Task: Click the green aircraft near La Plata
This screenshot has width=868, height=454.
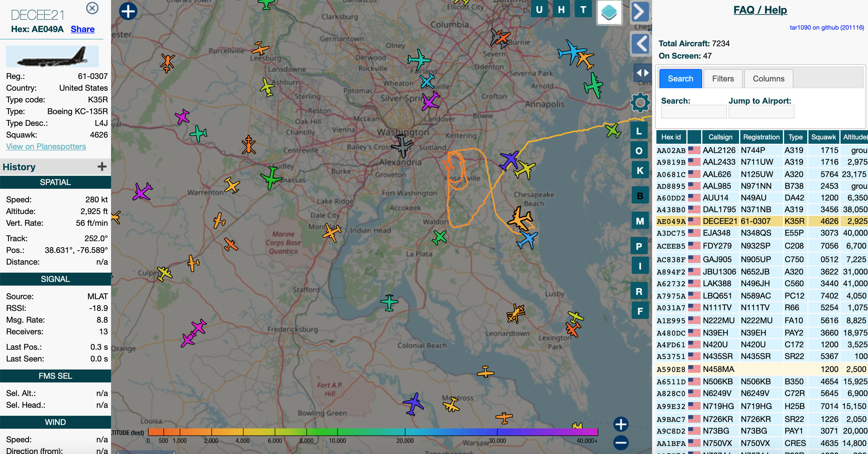Action: click(440, 237)
